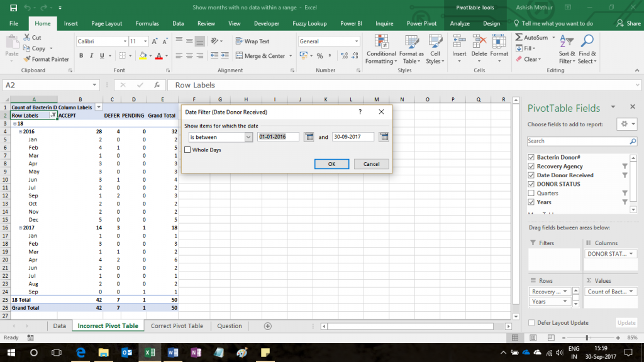Enable Defer Layout Update checkbox
The width and height of the screenshot is (644, 362).
tap(531, 322)
